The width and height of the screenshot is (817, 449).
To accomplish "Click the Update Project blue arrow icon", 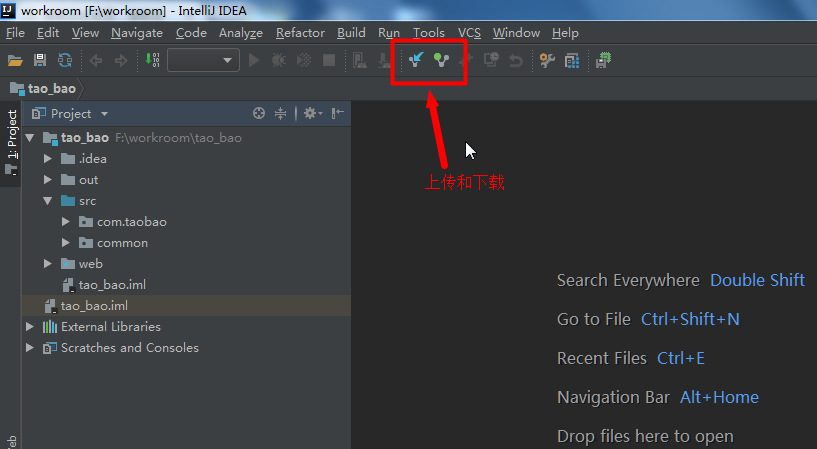I will pos(416,60).
